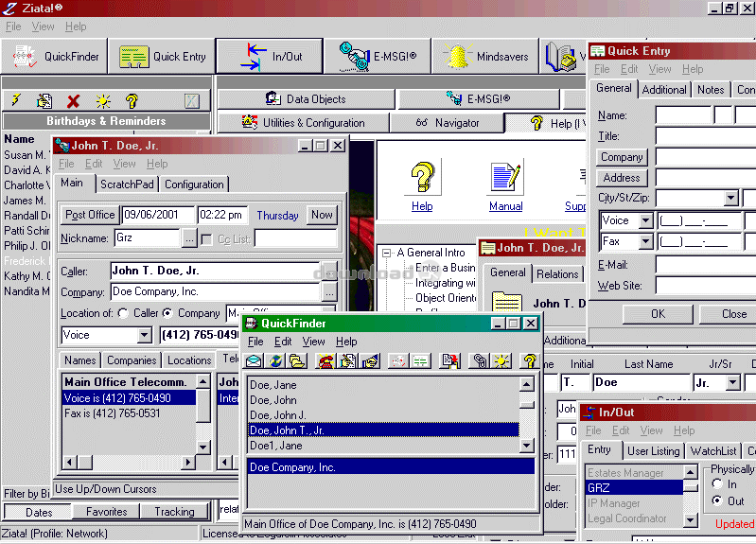Click the Nickname browse ellipsis button
Viewport: 756px width, 544px height.
click(x=189, y=238)
